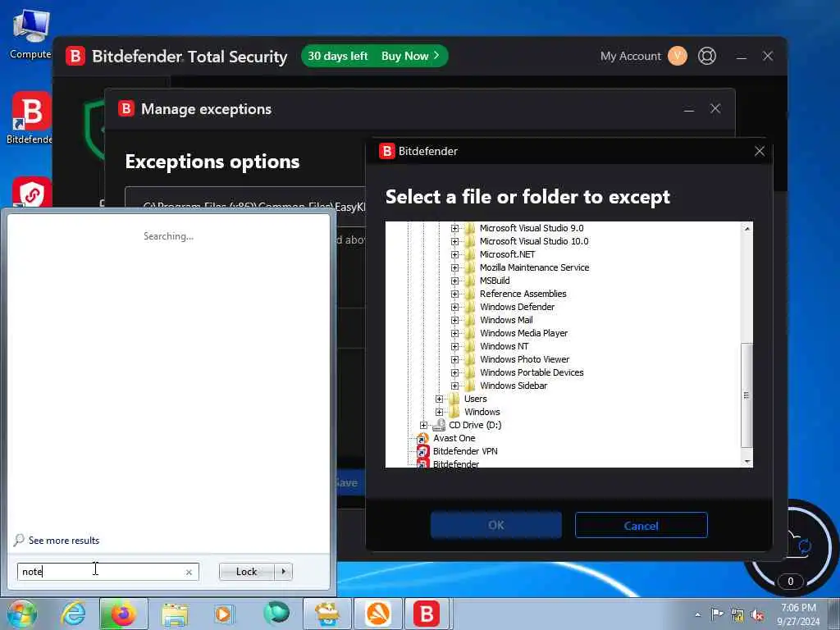This screenshot has width=840, height=630.
Task: Expand the Windows folder under C drive
Action: click(440, 412)
